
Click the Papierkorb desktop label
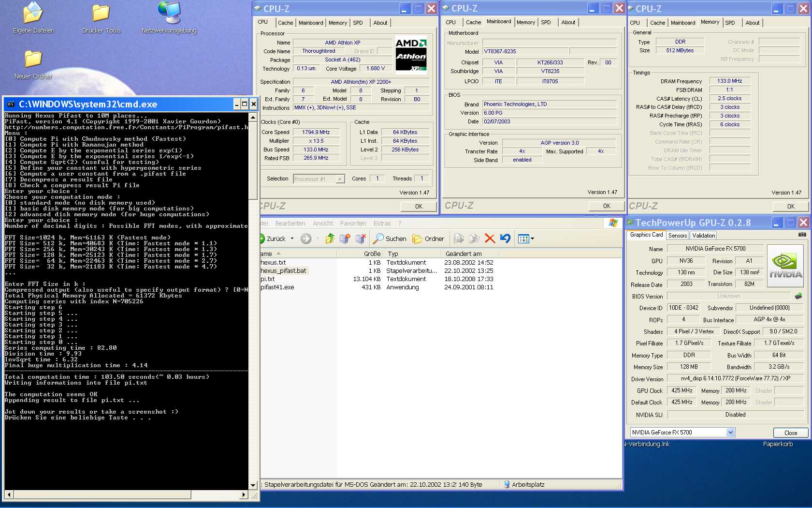click(x=778, y=444)
